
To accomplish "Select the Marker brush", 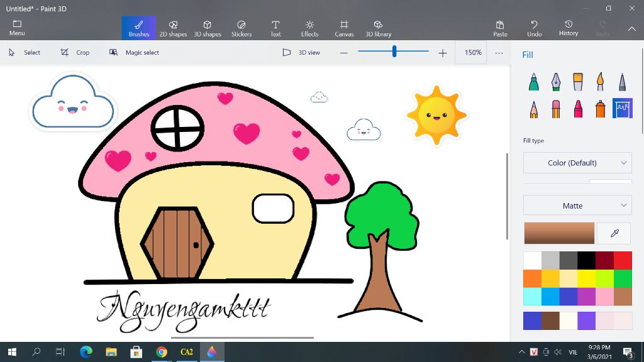I will pyautogui.click(x=534, y=82).
